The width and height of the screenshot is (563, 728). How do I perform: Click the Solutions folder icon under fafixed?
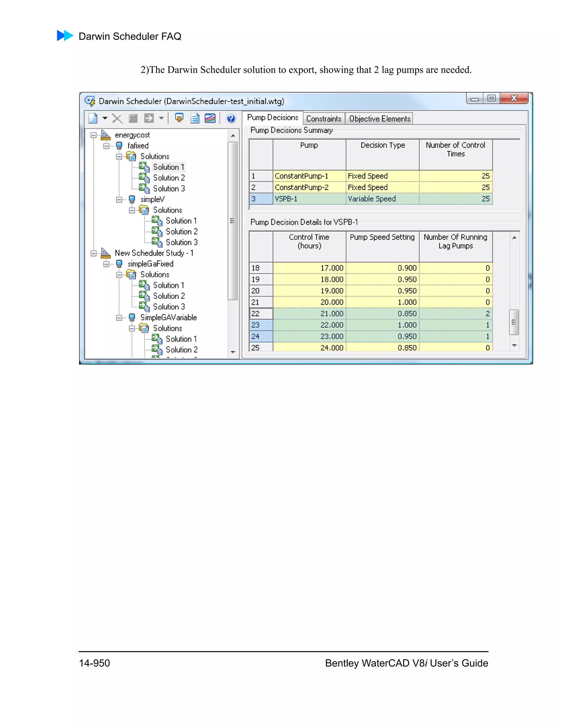coord(131,156)
